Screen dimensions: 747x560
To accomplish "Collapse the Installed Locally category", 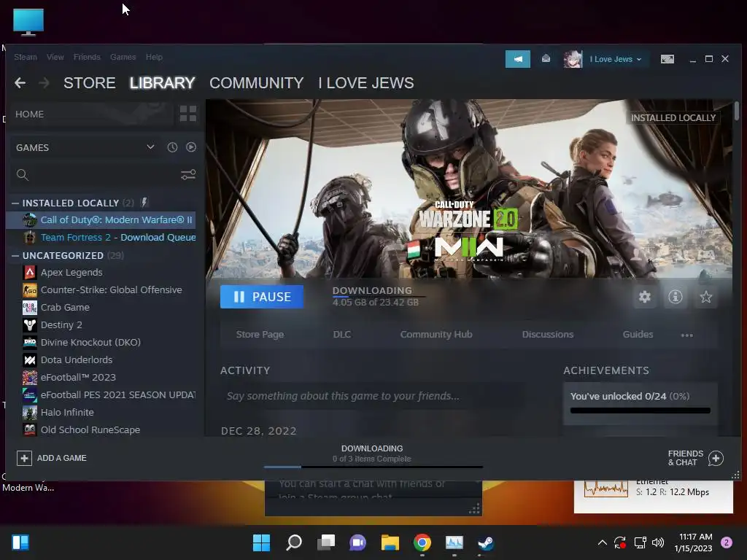I will tap(15, 203).
